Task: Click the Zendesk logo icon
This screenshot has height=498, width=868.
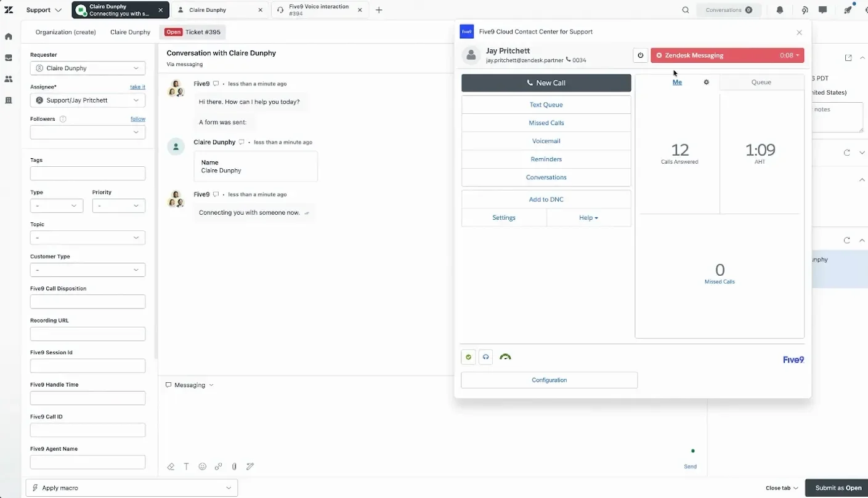Action: 9,10
